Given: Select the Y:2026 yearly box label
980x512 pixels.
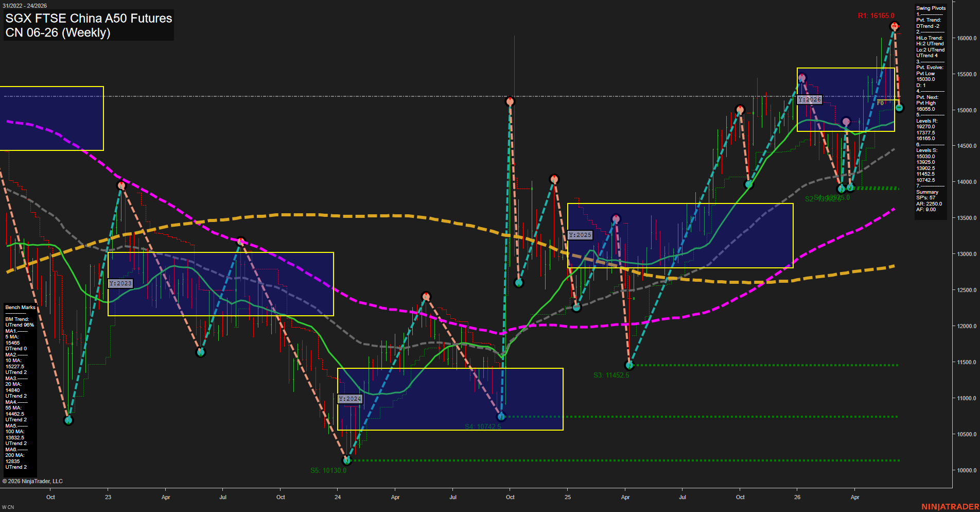Looking at the screenshot, I should click(x=810, y=99).
